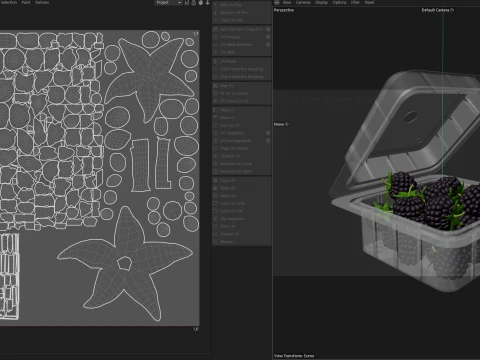480x360 pixels.
Task: Click Start Interactive Mapping
Action: pos(242,69)
